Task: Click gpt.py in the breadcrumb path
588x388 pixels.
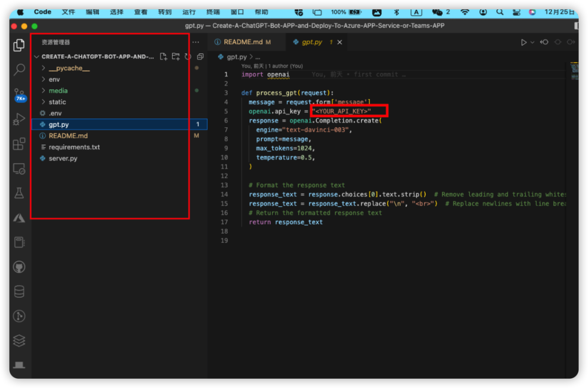Action: [x=237, y=57]
